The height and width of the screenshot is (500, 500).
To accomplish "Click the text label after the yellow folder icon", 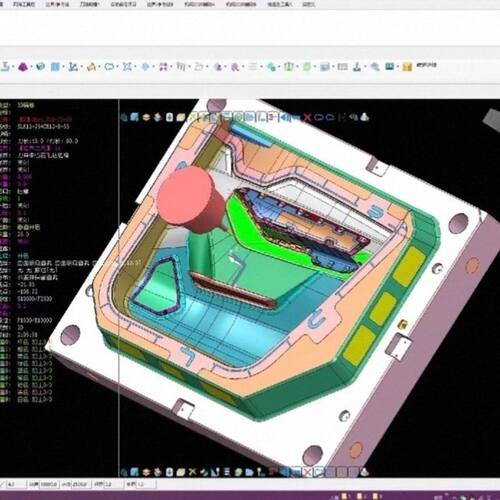I will click(427, 65).
